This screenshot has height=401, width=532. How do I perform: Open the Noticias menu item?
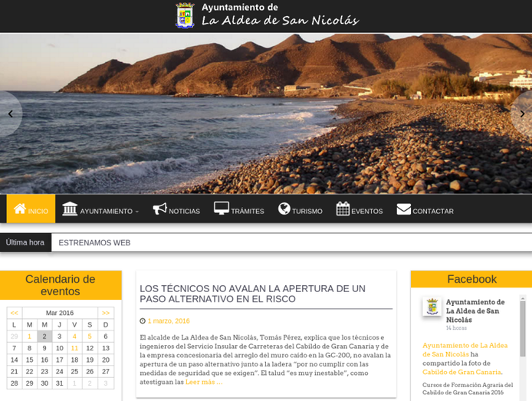[184, 211]
